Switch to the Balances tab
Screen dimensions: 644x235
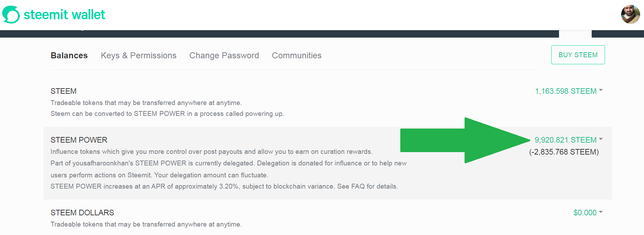pyautogui.click(x=69, y=56)
